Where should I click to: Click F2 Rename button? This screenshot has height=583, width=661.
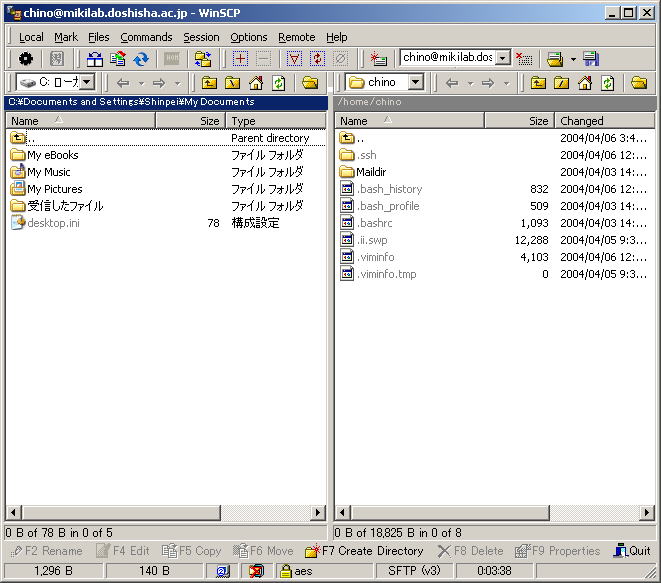tap(46, 551)
